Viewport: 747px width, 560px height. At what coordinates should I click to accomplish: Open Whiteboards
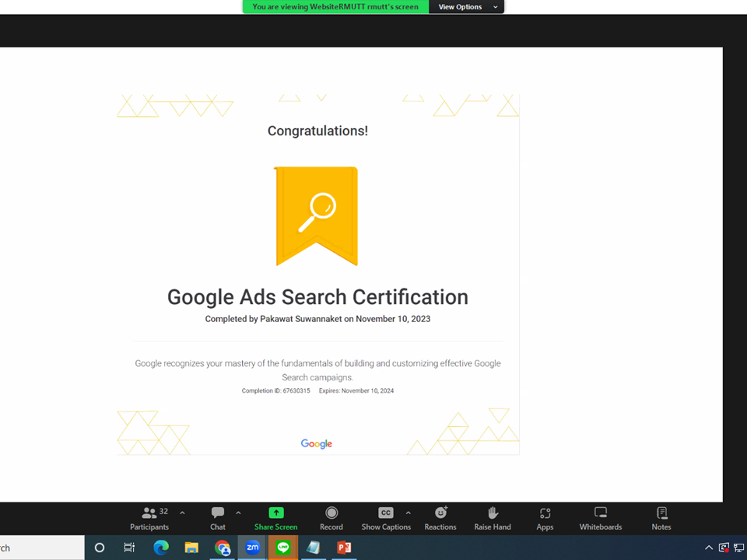click(x=600, y=519)
